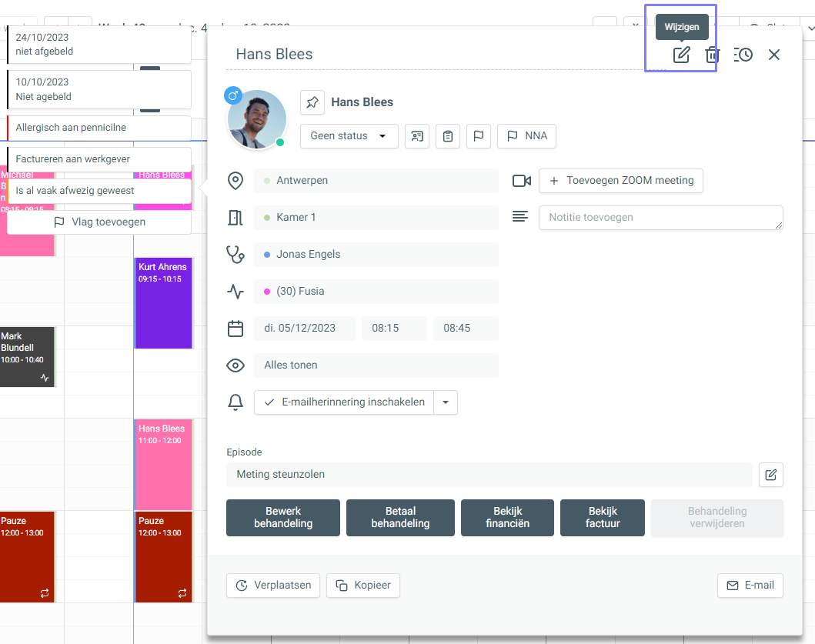Click the pulse icon on Mark Blundell appointment
815x644 pixels.
tap(45, 378)
